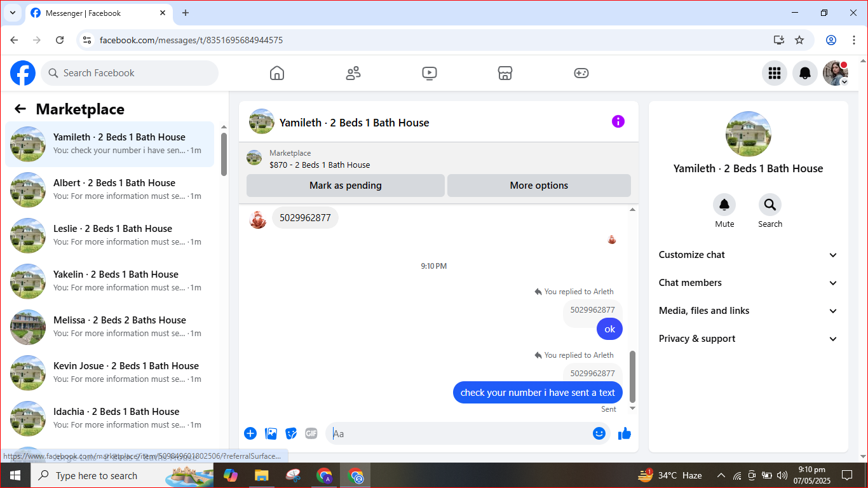Open the Yamileth conversation in the list

(110, 144)
